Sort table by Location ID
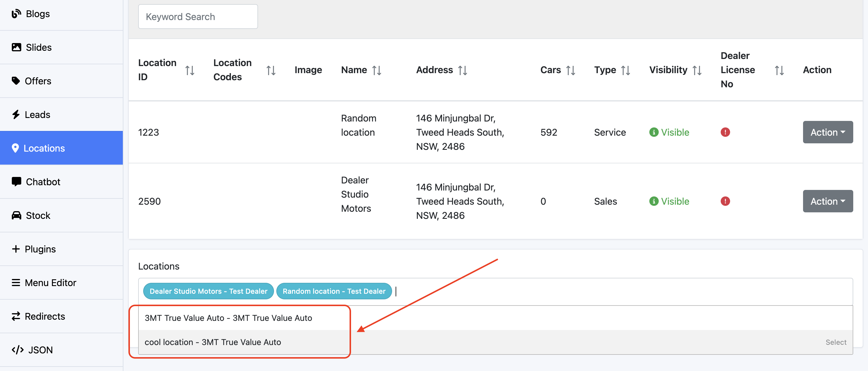This screenshot has height=371, width=868. pyautogui.click(x=190, y=70)
